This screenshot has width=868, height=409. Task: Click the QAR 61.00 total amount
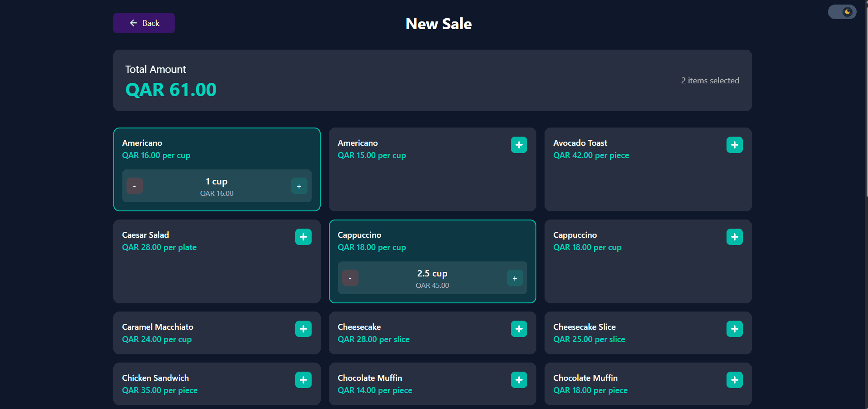(171, 90)
